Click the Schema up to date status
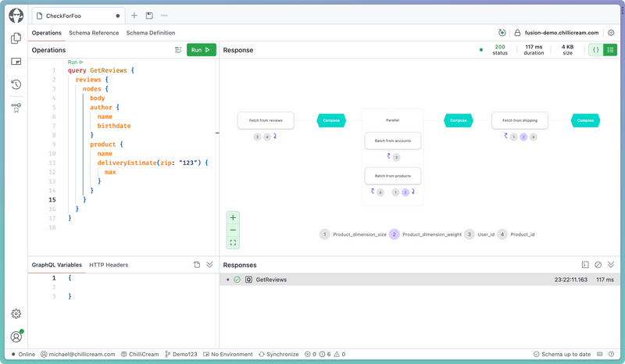This screenshot has height=364, width=625. 562,354
